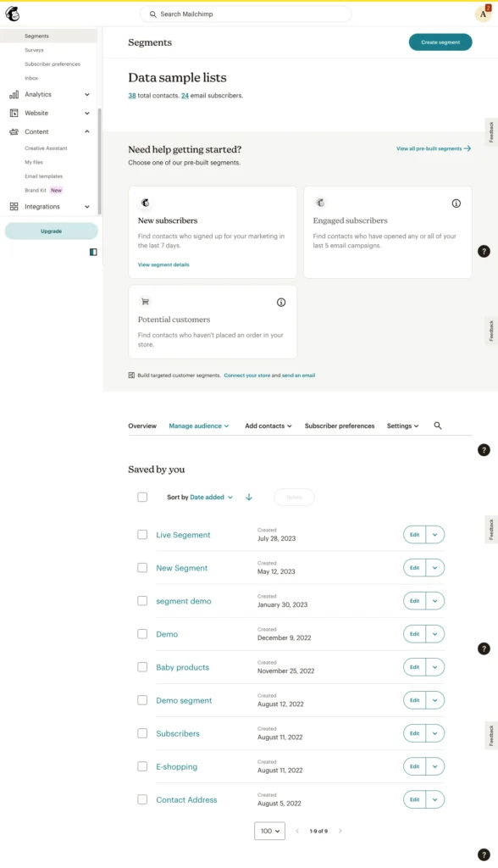Open the Add contacts menu
The width and height of the screenshot is (498, 868).
tap(268, 426)
